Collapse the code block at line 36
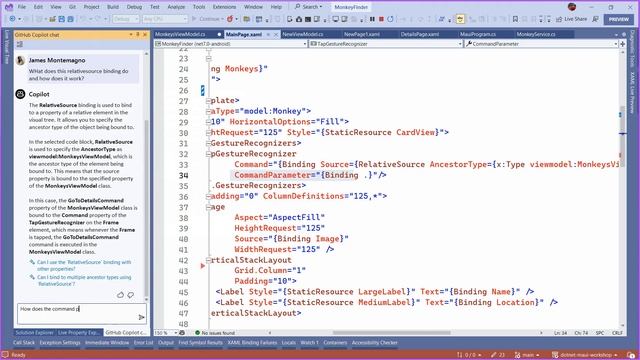 point(208,196)
